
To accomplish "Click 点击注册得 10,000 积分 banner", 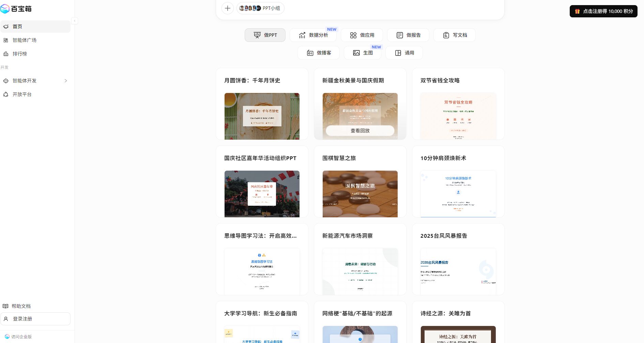I will click(x=603, y=11).
